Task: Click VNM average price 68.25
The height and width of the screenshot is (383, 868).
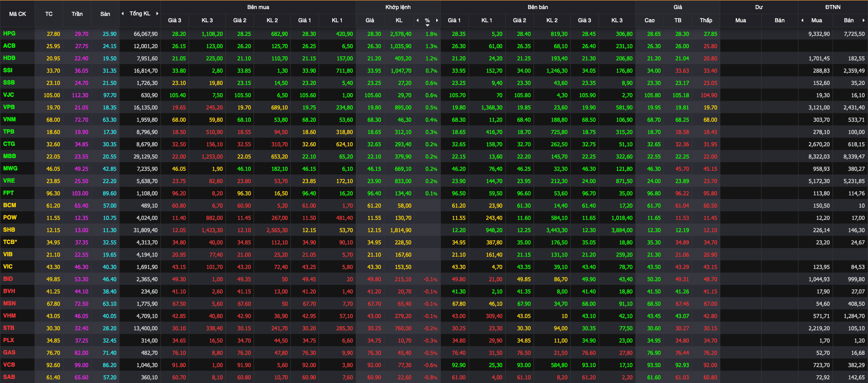Action: point(682,120)
